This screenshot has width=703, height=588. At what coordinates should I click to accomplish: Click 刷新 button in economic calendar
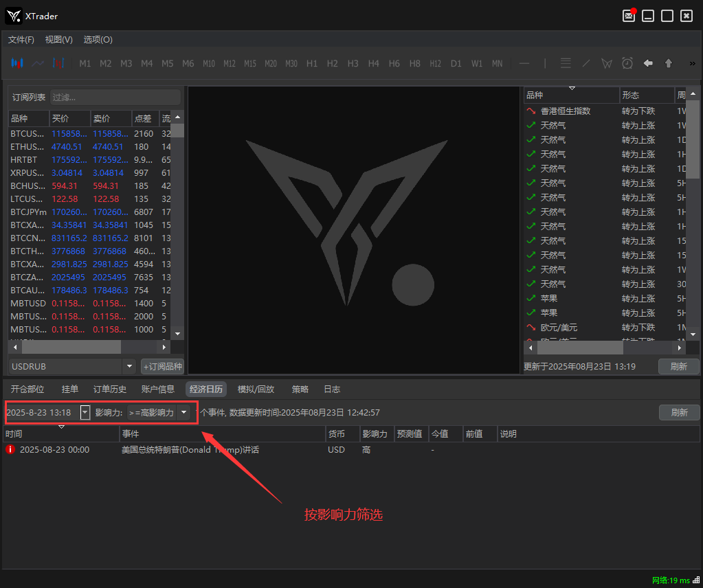[x=679, y=412]
